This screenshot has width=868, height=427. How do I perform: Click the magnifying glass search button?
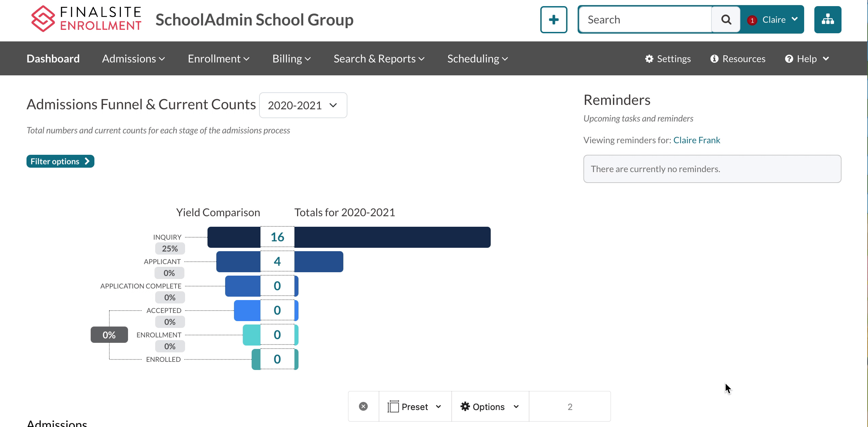point(726,20)
